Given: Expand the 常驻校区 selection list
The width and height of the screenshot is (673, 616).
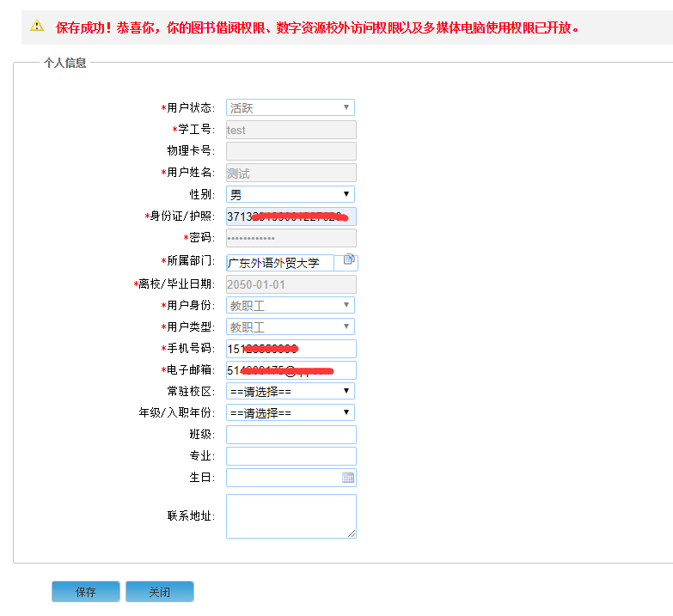Looking at the screenshot, I should click(x=291, y=391).
